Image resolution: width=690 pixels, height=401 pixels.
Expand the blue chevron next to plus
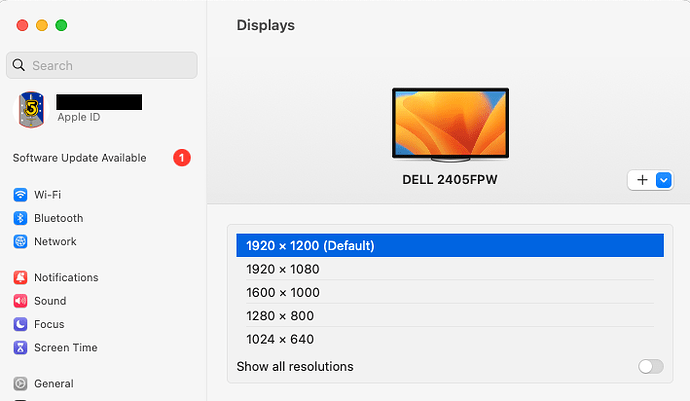click(x=664, y=180)
